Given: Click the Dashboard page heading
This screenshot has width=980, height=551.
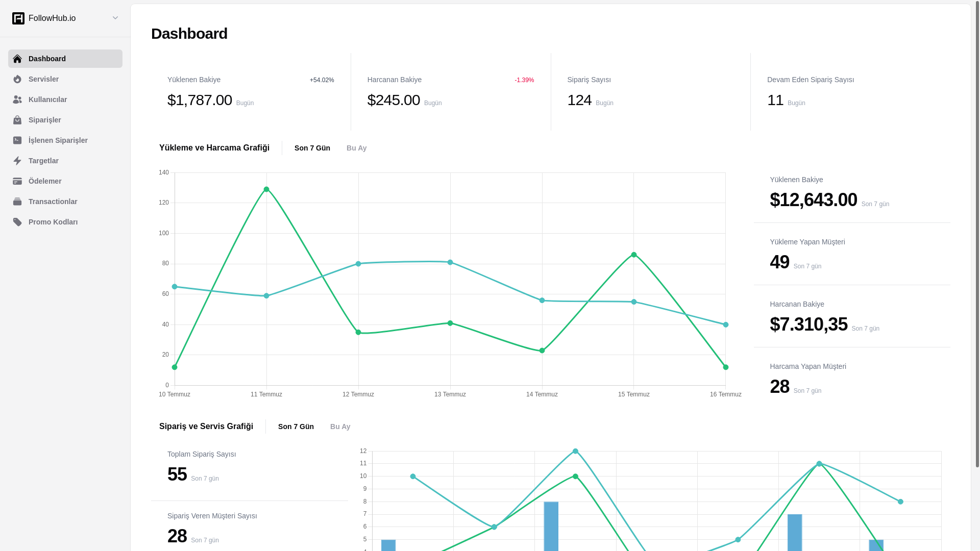Looking at the screenshot, I should 189,34.
